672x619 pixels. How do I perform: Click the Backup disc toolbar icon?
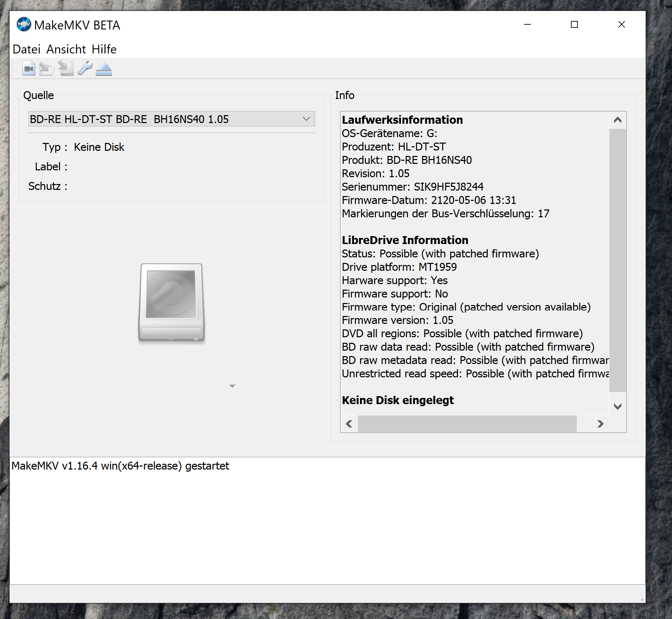click(66, 68)
